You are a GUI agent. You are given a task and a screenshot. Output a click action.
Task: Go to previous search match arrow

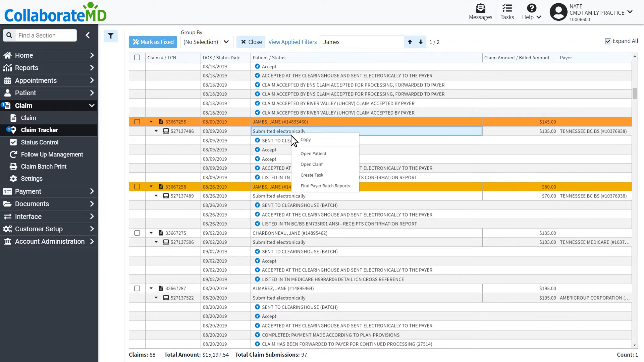410,42
